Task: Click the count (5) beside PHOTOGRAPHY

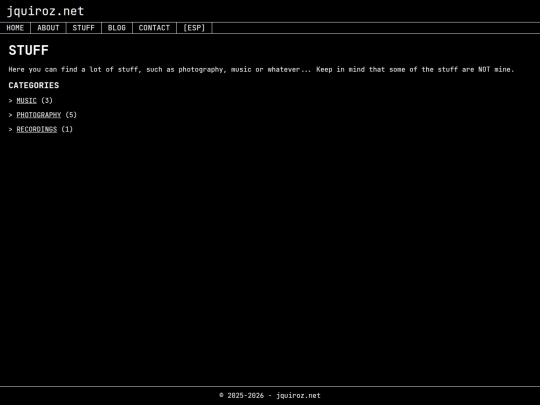Action: [71, 115]
